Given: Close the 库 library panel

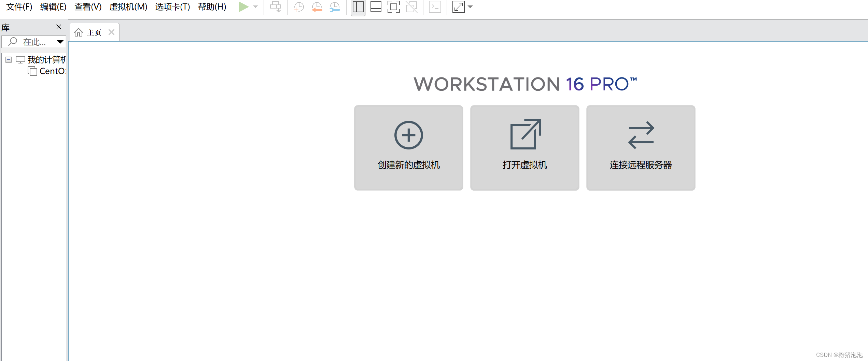Looking at the screenshot, I should pos(59,27).
